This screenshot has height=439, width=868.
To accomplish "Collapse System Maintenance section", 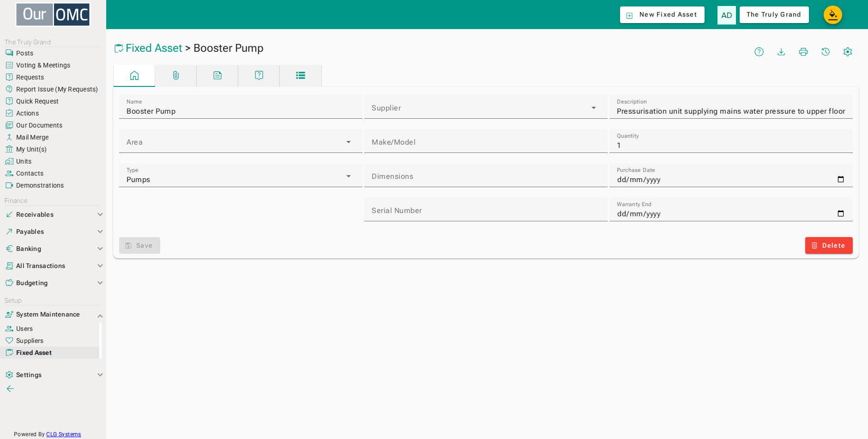I will point(53,314).
